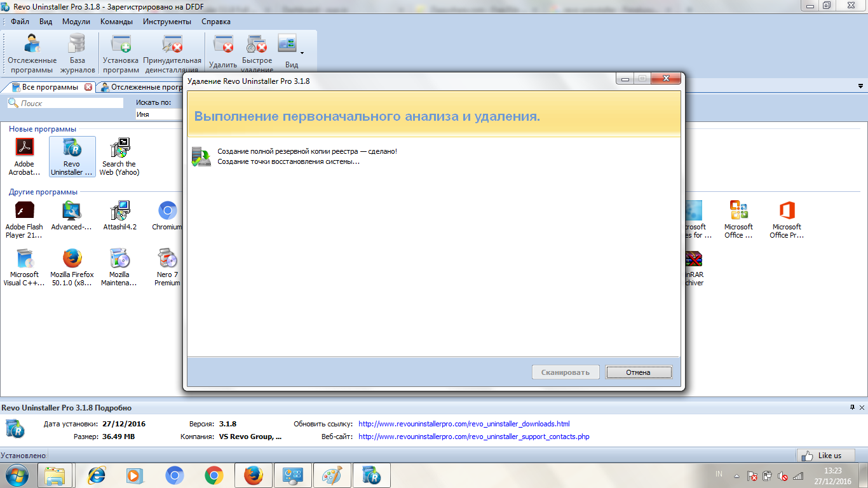Open Paint from the taskbar
Image resolution: width=868 pixels, height=488 pixels.
pos(332,475)
